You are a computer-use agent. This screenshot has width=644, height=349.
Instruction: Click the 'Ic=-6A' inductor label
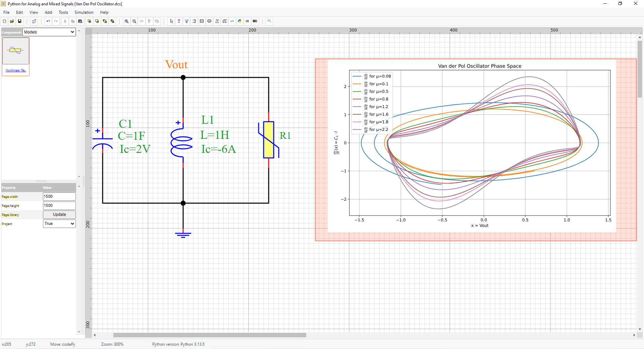[219, 149]
